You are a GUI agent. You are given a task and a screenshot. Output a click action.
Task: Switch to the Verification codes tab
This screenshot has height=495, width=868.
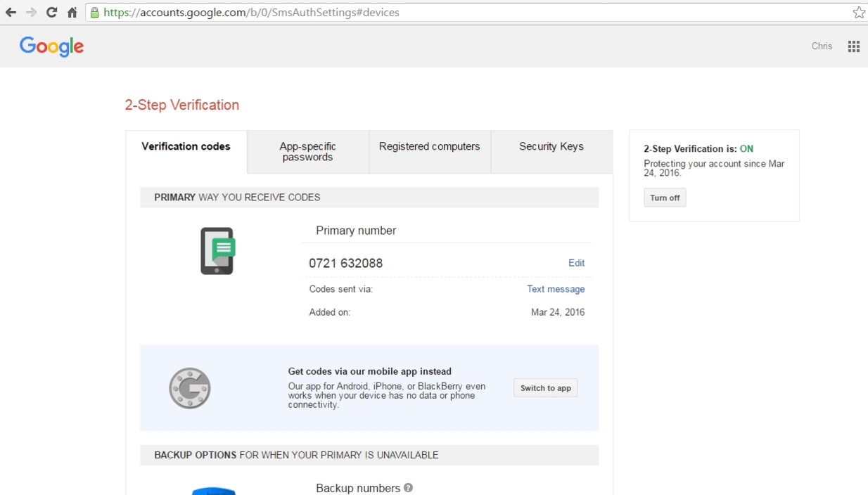(186, 147)
